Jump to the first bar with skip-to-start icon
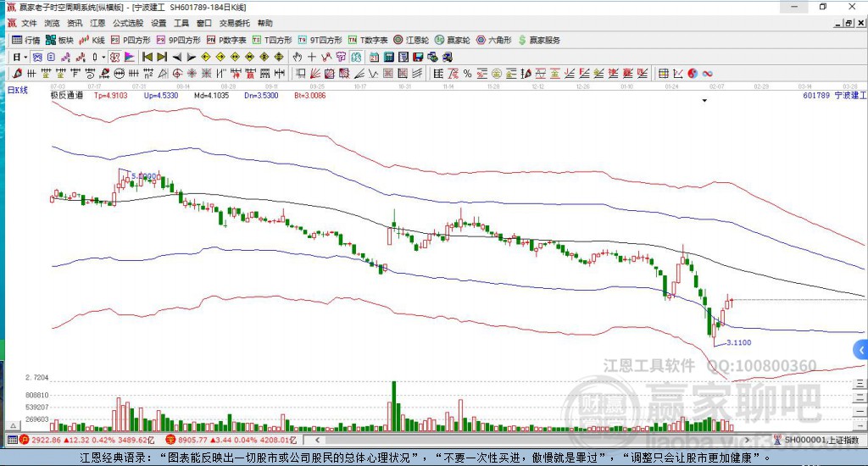 147,57
